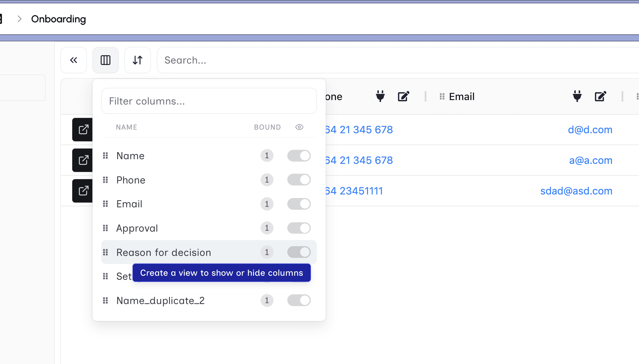The width and height of the screenshot is (639, 364).
Task: Open the sort options button
Action: 138,60
